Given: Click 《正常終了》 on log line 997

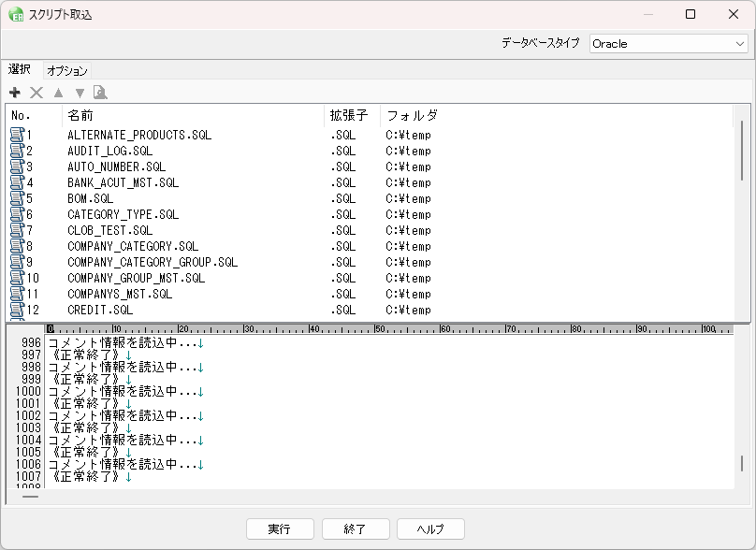Looking at the screenshot, I should pyautogui.click(x=85, y=355).
